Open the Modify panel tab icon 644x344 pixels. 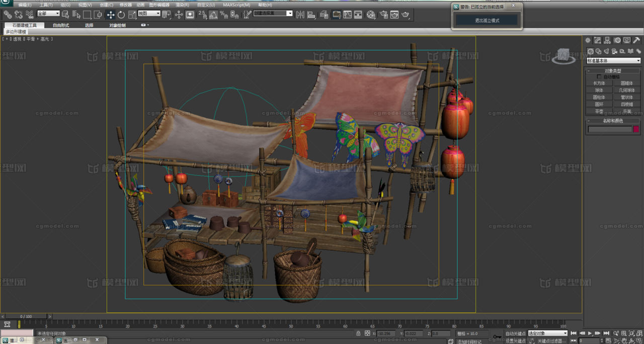click(x=597, y=40)
